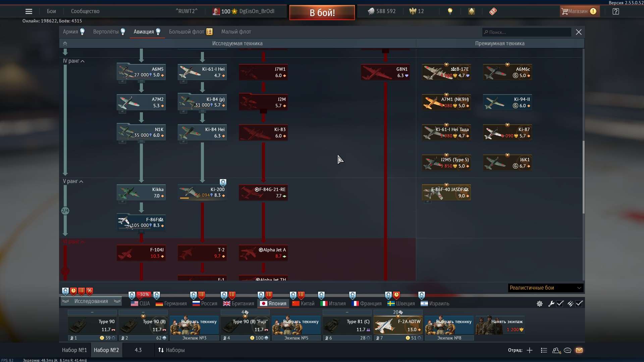Collapse the IV ранг section
644x362 pixels.
point(73,61)
